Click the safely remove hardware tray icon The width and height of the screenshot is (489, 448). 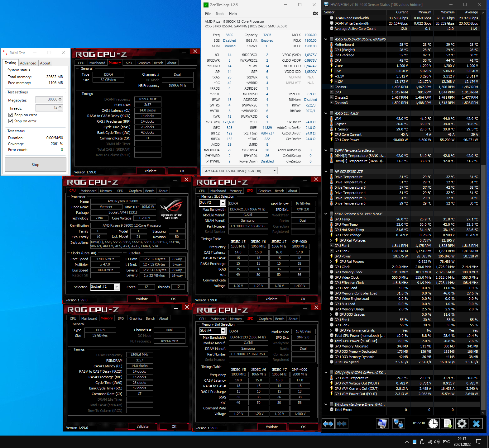tap(422, 442)
